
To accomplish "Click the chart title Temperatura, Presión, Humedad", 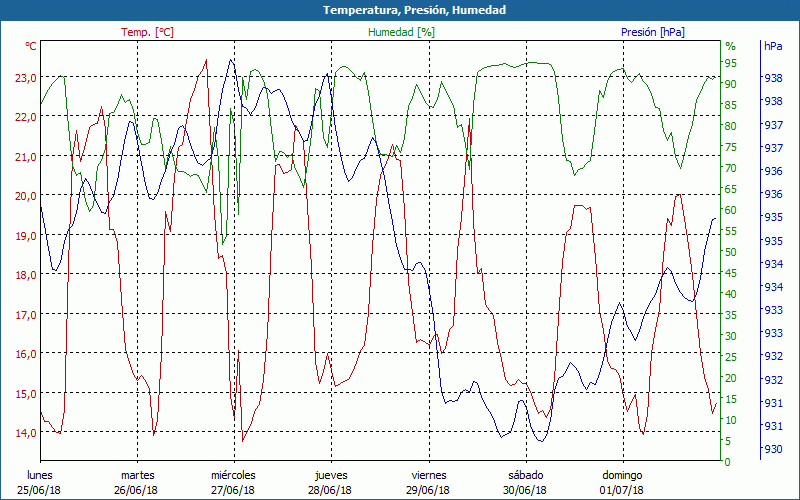I will pos(414,10).
